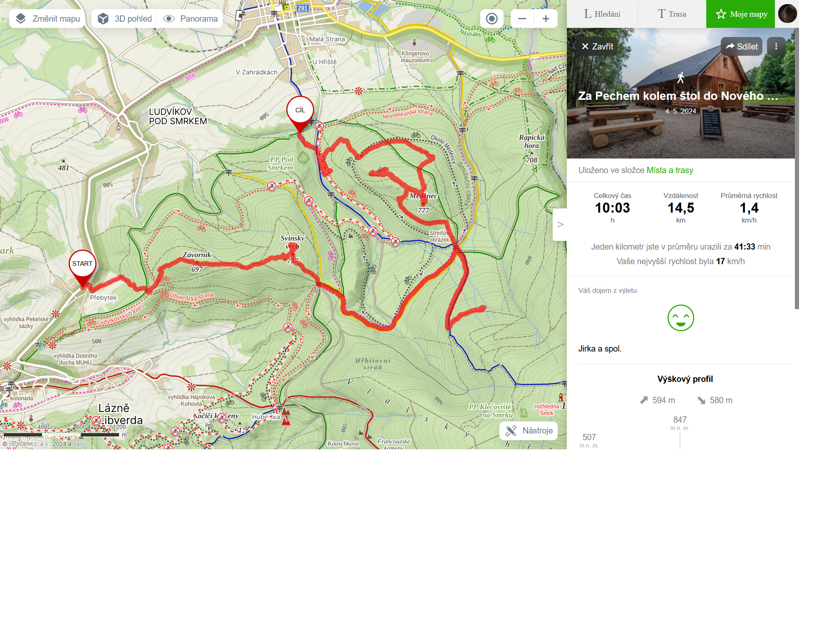Open the Změnit mapu layer switcher
Image resolution: width=834 pixels, height=644 pixels.
click(x=47, y=19)
